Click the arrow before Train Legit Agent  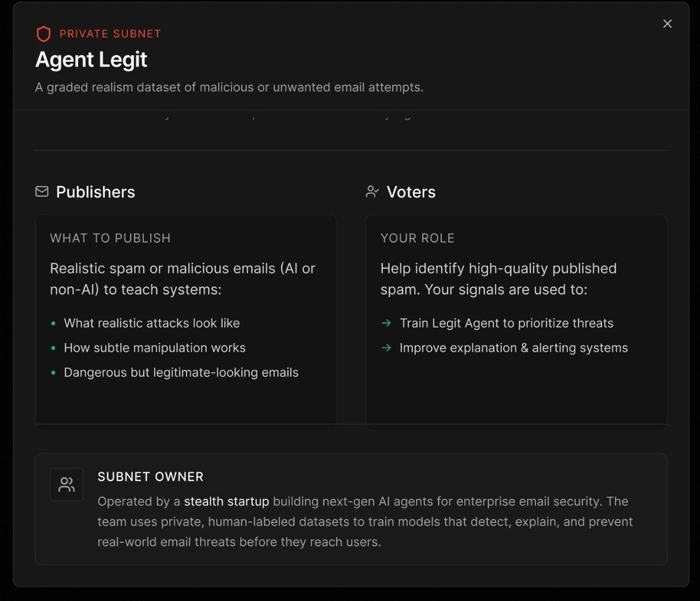pos(386,323)
